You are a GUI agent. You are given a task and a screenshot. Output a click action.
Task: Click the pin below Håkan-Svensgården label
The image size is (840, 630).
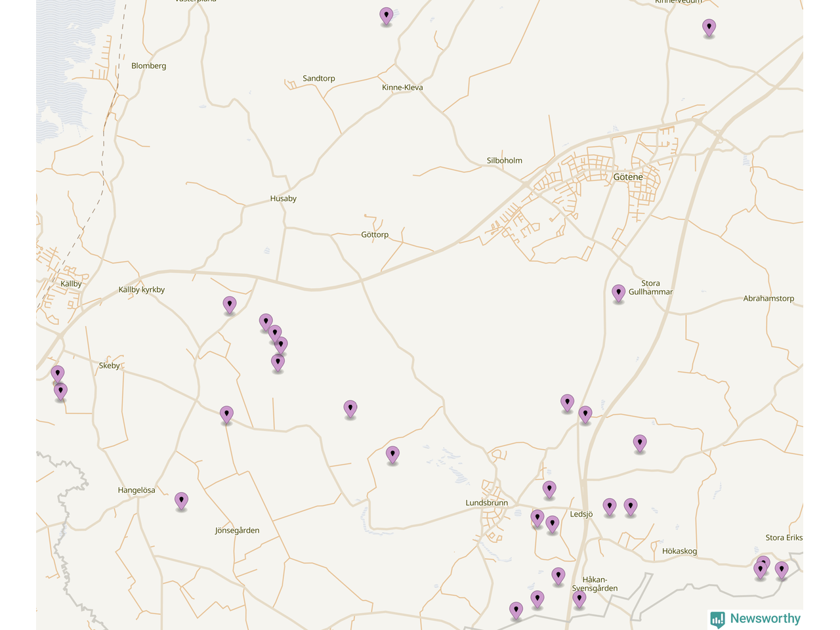tap(579, 599)
